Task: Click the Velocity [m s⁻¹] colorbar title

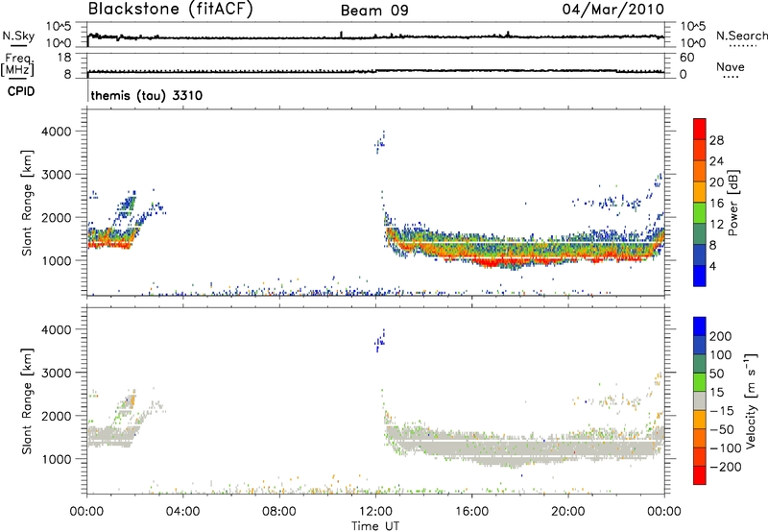Action: (751, 400)
